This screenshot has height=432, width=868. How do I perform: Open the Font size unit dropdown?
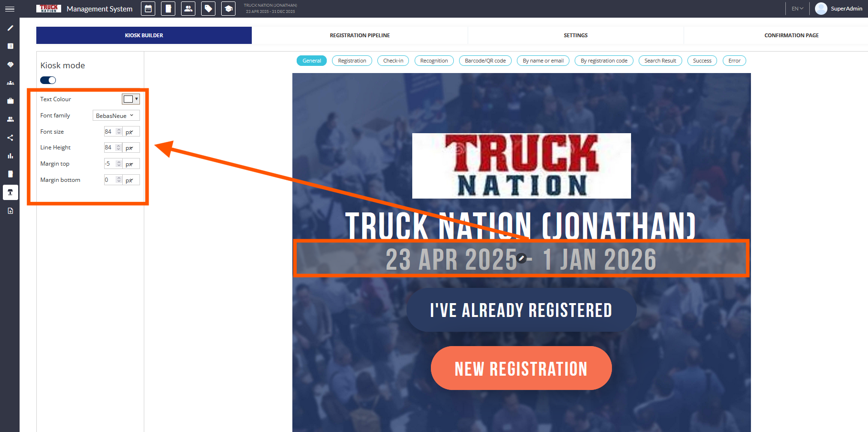(x=131, y=132)
